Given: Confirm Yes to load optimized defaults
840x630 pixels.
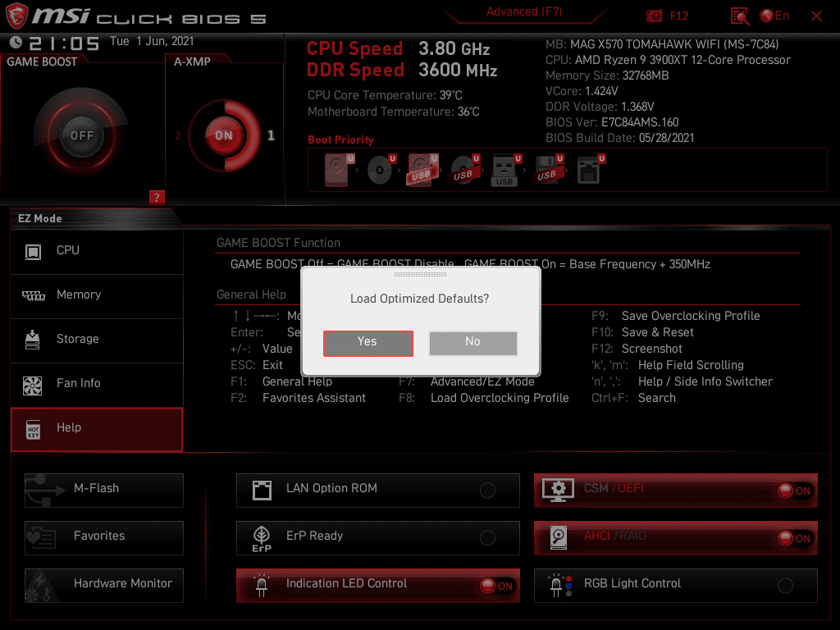Looking at the screenshot, I should pos(367,343).
